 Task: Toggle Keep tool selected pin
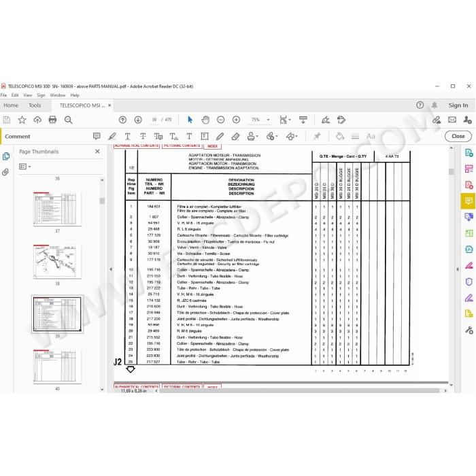point(317,136)
